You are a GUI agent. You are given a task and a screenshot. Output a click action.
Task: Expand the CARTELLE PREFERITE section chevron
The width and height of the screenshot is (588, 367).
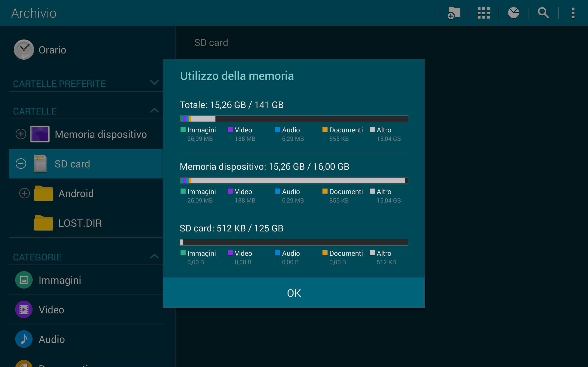154,83
